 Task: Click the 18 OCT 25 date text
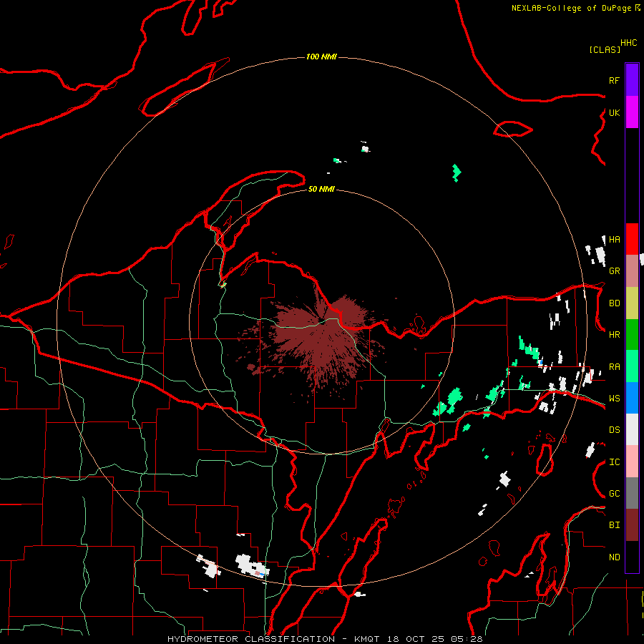(416, 639)
